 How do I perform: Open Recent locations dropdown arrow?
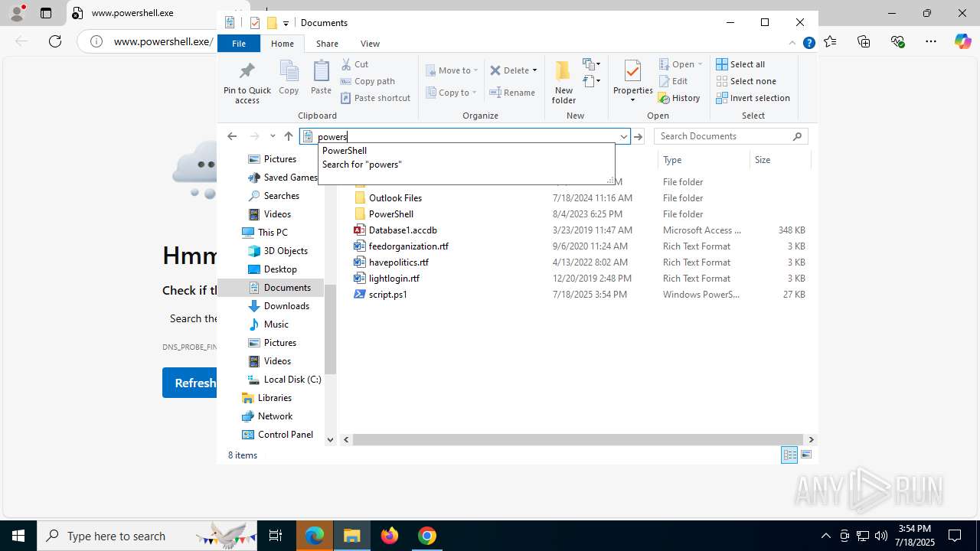(273, 136)
